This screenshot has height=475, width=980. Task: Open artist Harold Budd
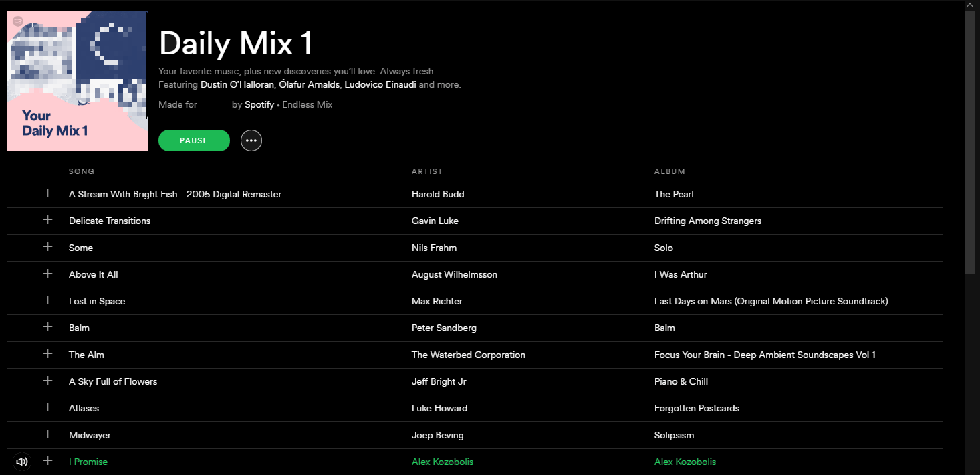tap(438, 194)
